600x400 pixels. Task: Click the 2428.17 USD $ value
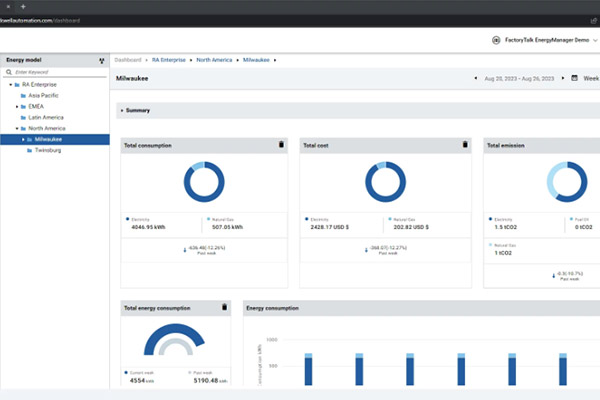[x=329, y=227]
